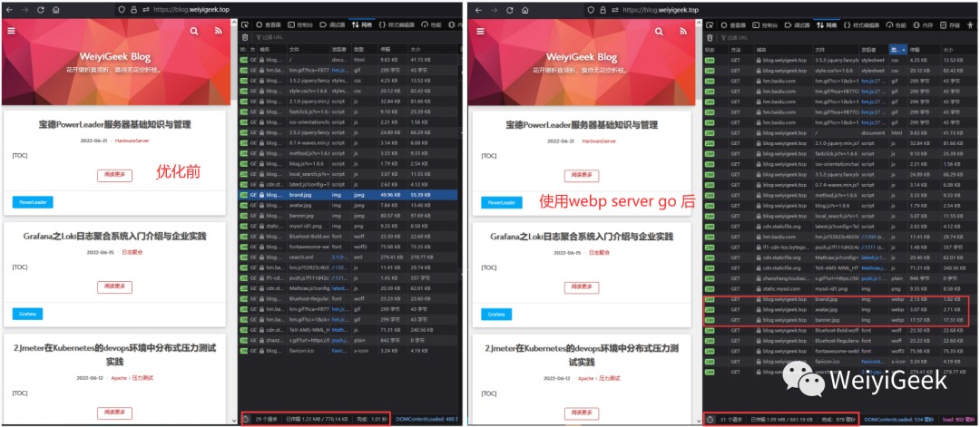Click the PowerLeader tag button on the left page
Image resolution: width=980 pixels, height=427 pixels.
point(34,202)
